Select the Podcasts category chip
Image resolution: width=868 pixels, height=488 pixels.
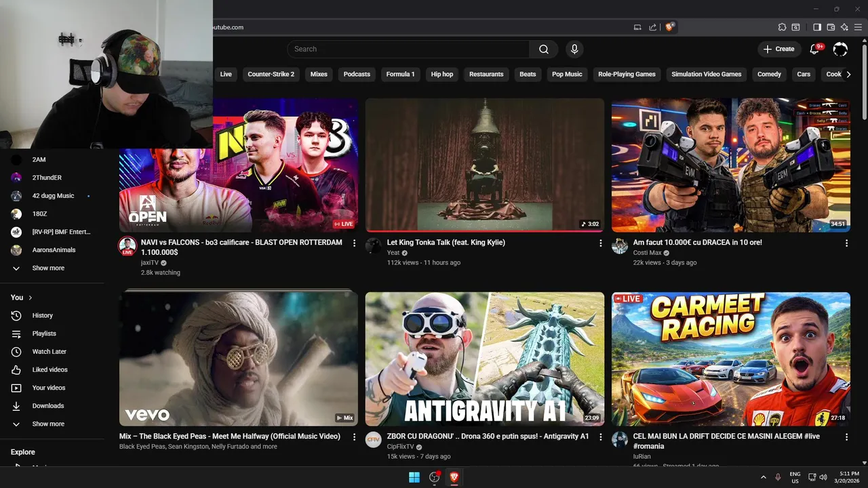[357, 75]
